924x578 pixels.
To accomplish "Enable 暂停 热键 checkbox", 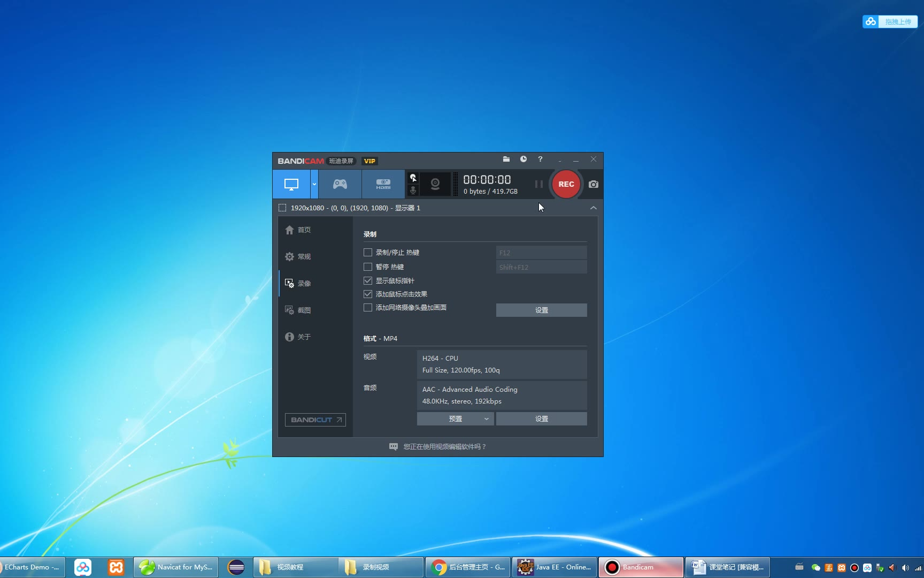I will click(x=368, y=267).
